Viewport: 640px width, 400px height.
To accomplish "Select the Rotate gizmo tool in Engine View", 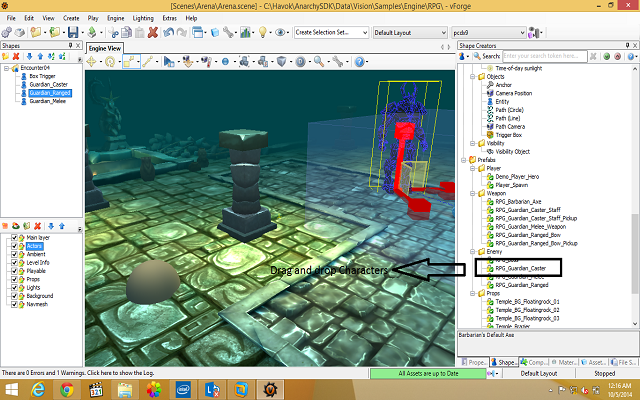I will click(110, 62).
